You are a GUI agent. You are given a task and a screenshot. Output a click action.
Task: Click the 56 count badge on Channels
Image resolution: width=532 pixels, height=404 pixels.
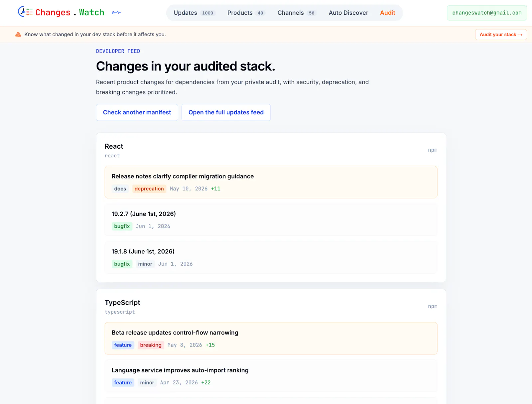click(312, 13)
